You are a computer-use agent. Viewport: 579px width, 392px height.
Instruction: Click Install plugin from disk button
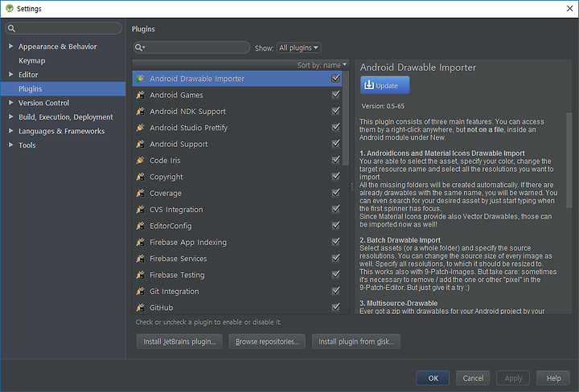click(x=356, y=341)
